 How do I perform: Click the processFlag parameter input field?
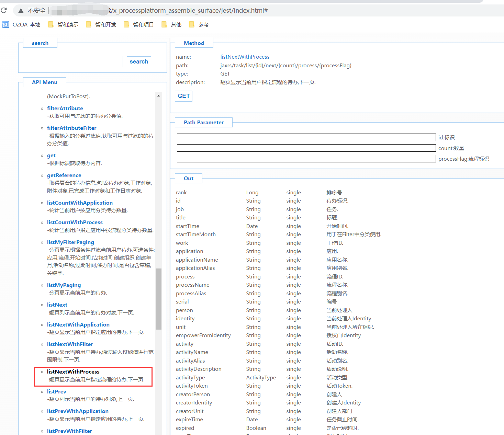[x=306, y=159]
